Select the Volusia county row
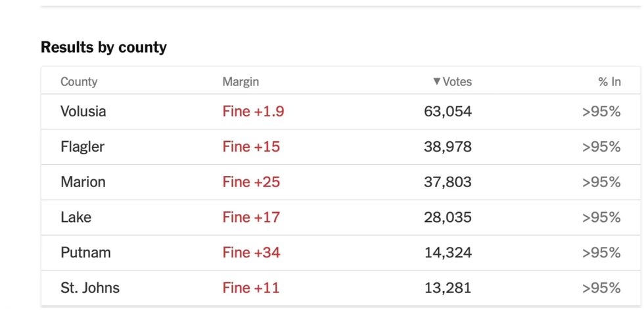Viewport: 644px width, 331px height. (x=83, y=112)
